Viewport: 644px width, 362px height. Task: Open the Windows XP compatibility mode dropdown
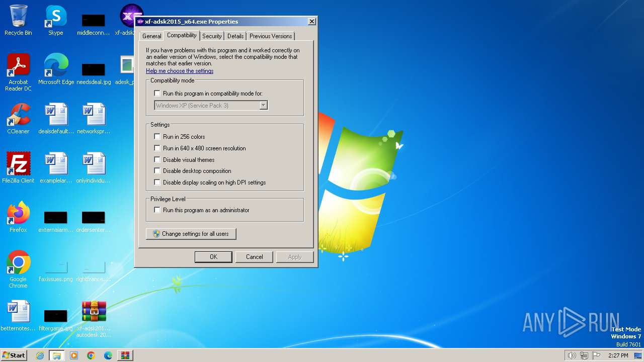(x=211, y=106)
